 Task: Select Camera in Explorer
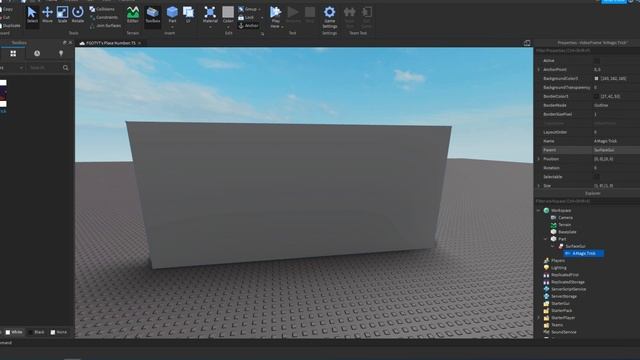point(562,218)
